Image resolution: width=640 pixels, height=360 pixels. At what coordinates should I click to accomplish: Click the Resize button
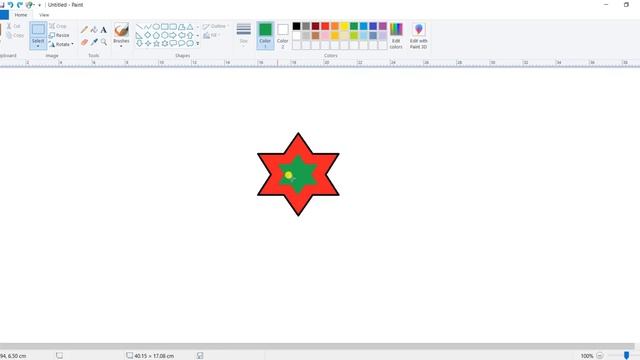(x=59, y=36)
